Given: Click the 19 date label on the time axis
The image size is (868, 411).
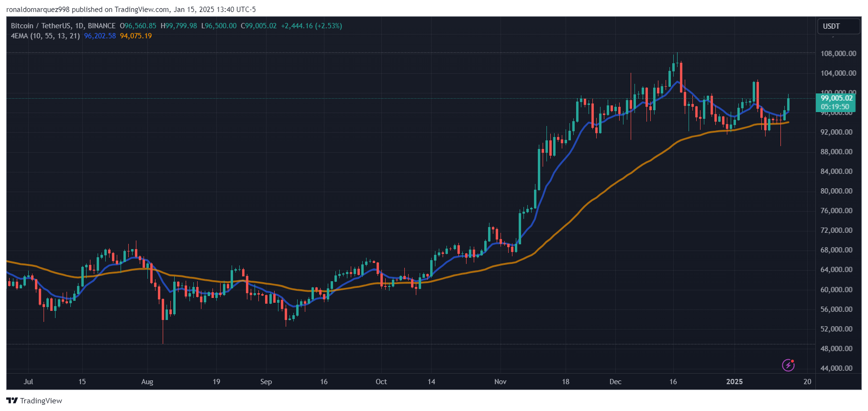Looking at the screenshot, I should coord(216,382).
